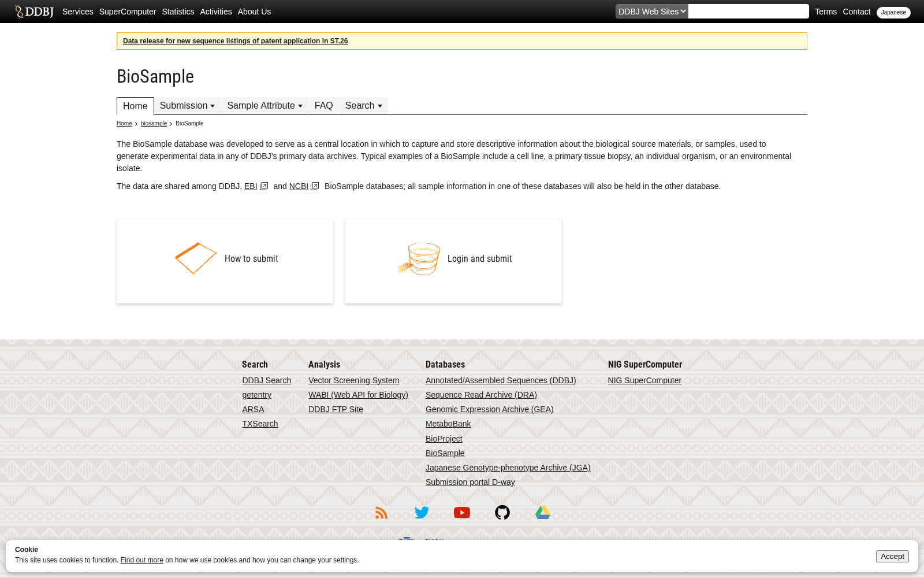Open BioSample footer link

445,453
